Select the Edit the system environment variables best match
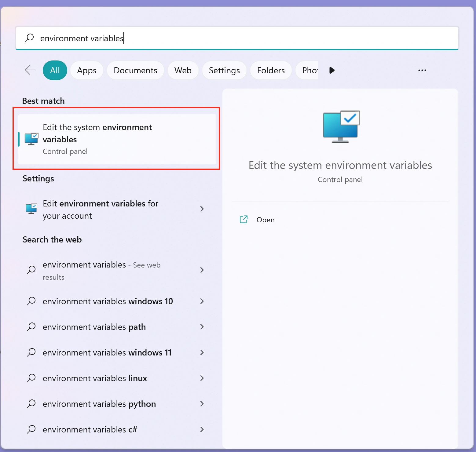The height and width of the screenshot is (452, 476). point(116,139)
